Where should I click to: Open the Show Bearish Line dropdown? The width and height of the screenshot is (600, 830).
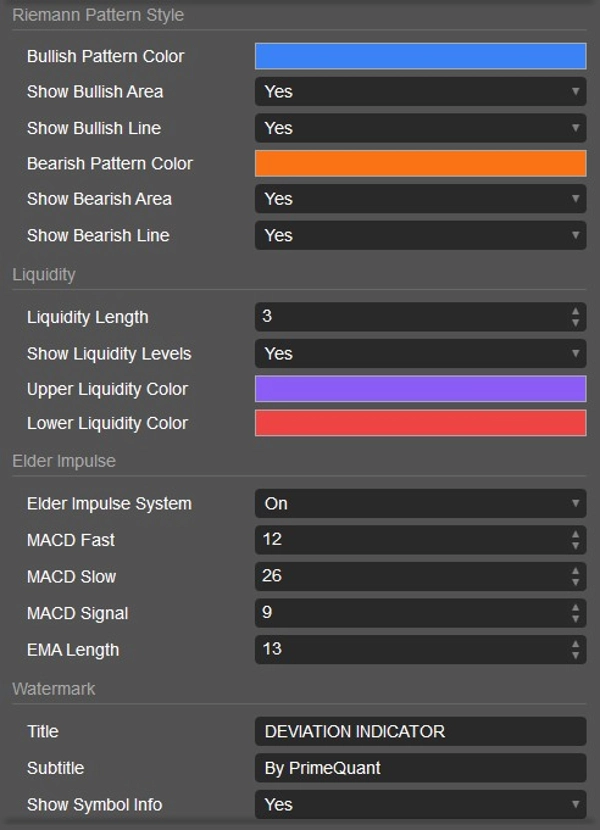pyautogui.click(x=420, y=235)
